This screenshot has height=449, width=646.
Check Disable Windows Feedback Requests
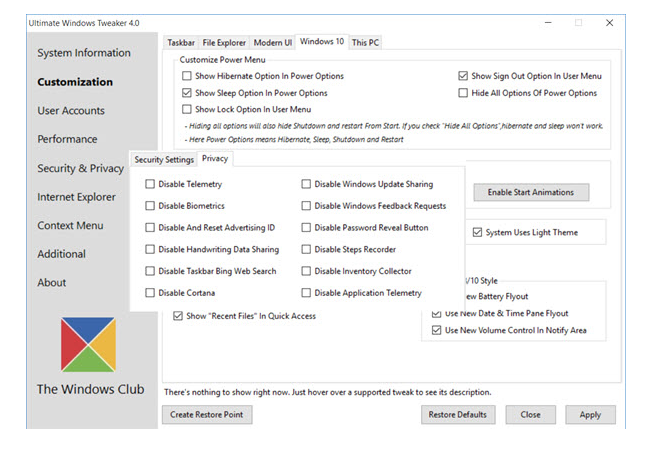[x=306, y=206]
